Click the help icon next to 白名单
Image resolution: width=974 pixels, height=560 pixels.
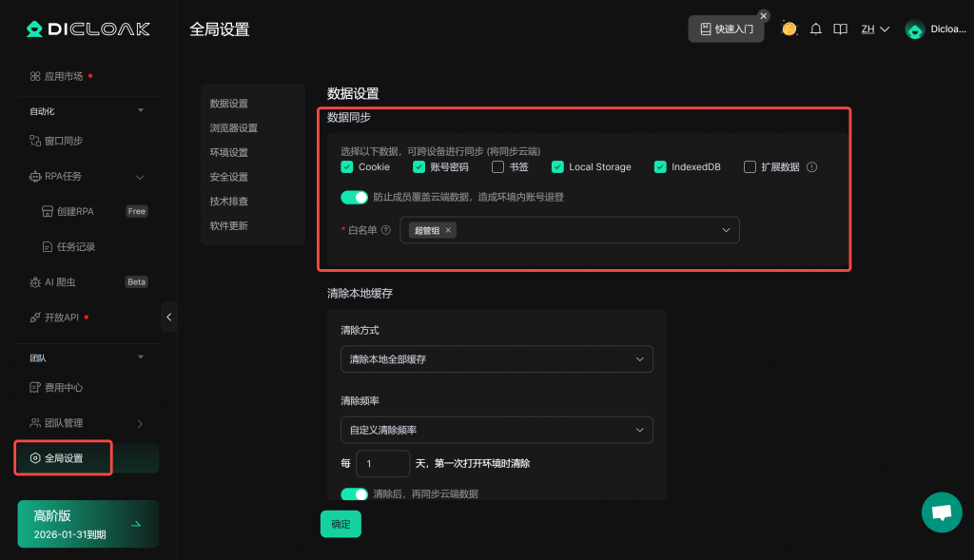click(385, 230)
